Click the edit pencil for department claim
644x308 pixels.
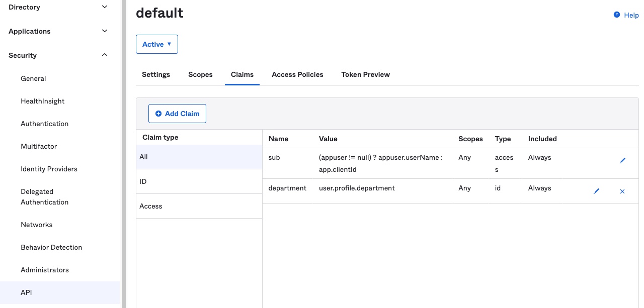point(596,191)
